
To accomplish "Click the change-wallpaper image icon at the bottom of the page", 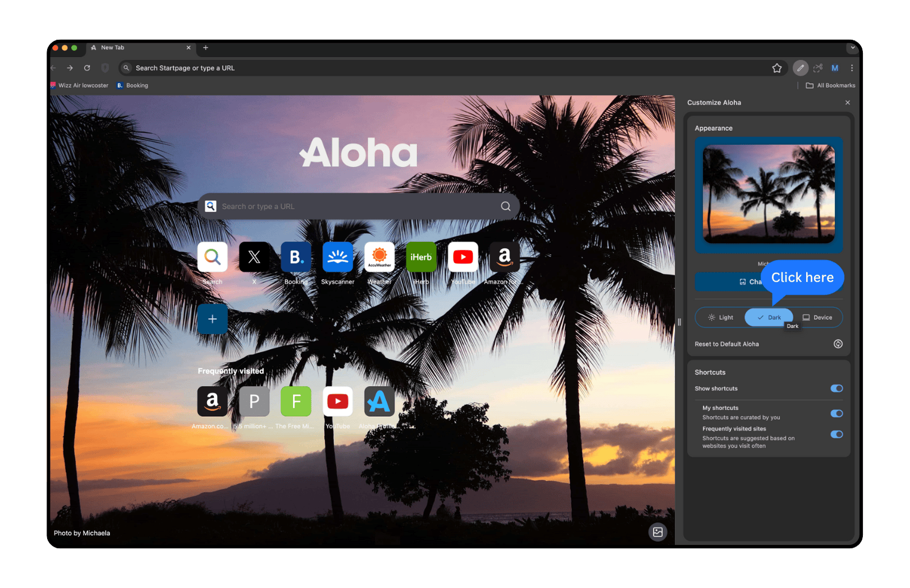I will click(657, 532).
